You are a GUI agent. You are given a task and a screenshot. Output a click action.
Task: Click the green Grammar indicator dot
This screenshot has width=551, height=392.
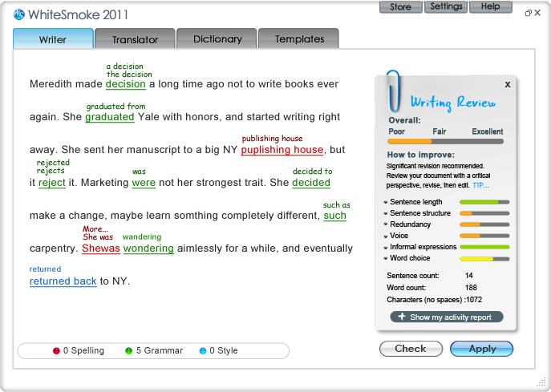pyautogui.click(x=128, y=350)
